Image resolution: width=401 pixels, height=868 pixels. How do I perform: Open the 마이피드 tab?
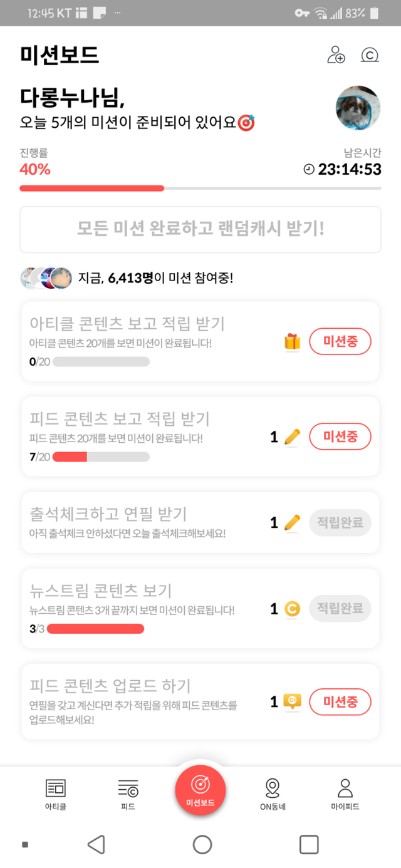(x=345, y=794)
